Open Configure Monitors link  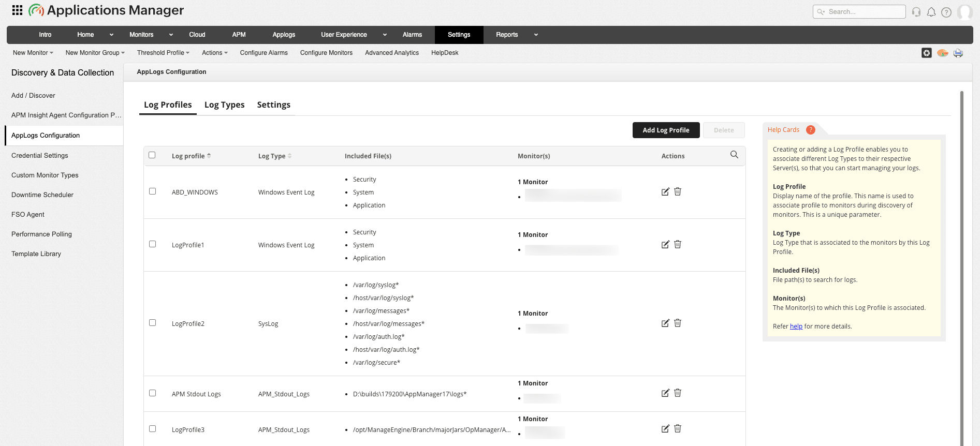coord(326,53)
